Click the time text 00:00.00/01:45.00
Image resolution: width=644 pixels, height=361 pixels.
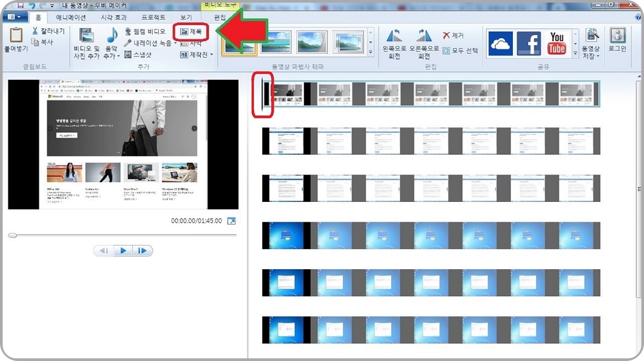[196, 220]
